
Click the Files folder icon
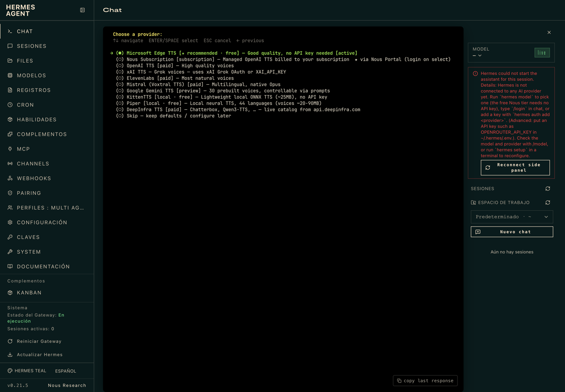10,61
